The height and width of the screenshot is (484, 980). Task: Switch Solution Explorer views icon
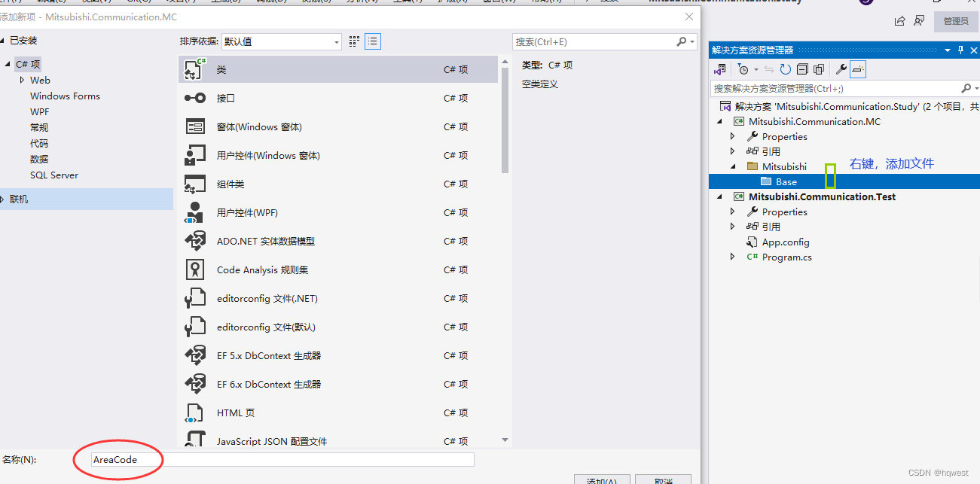[720, 69]
